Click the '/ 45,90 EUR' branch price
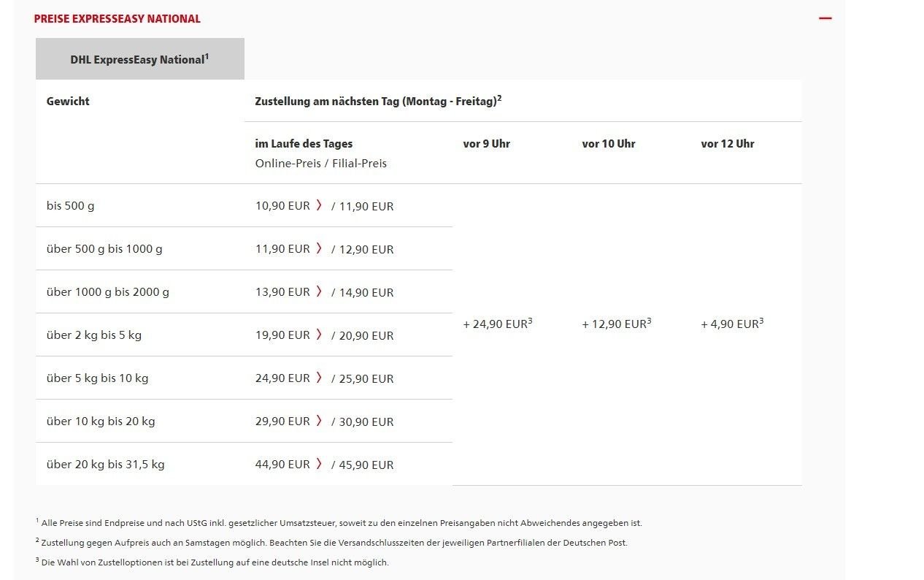The width and height of the screenshot is (924, 580). click(x=362, y=465)
